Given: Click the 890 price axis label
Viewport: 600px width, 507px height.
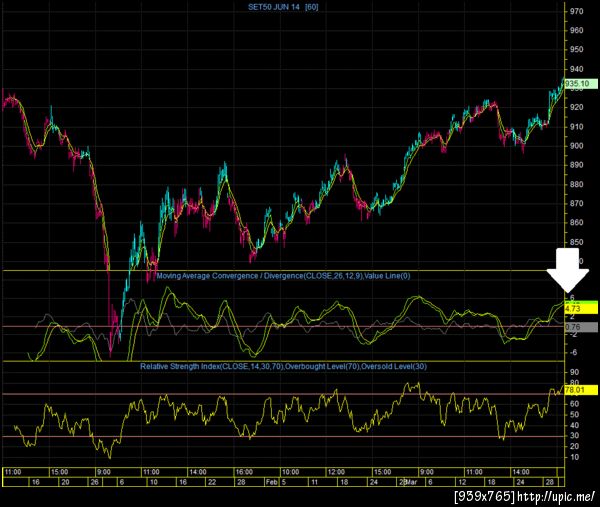Looking at the screenshot, I should click(576, 165).
